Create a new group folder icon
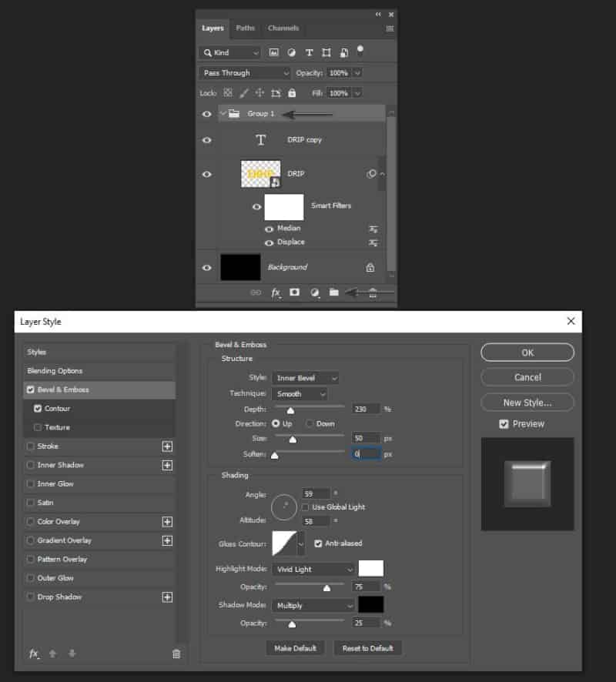616x682 pixels. [x=333, y=293]
